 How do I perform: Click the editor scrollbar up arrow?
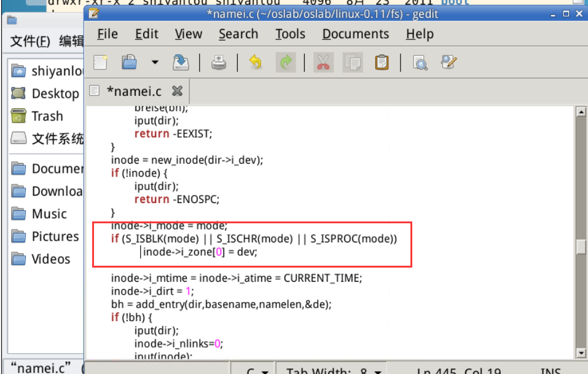tap(581, 113)
